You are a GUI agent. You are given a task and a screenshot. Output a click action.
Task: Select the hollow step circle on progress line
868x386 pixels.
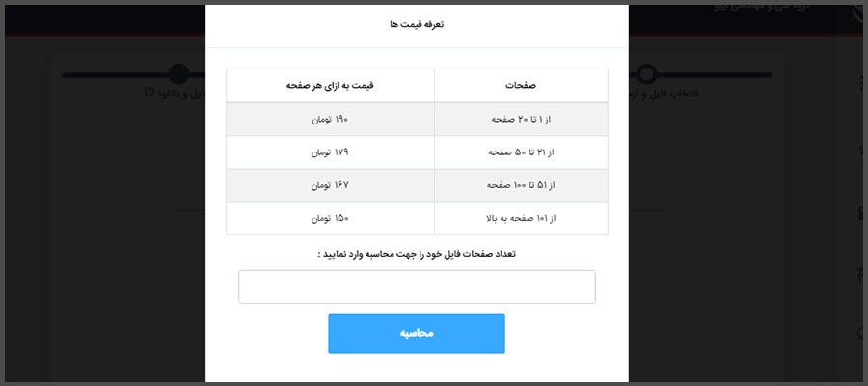[x=646, y=73]
